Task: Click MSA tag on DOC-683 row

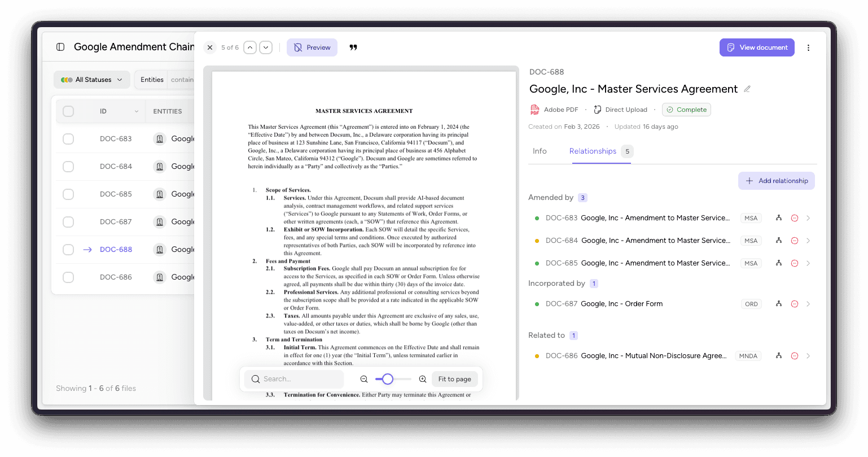Action: click(751, 218)
